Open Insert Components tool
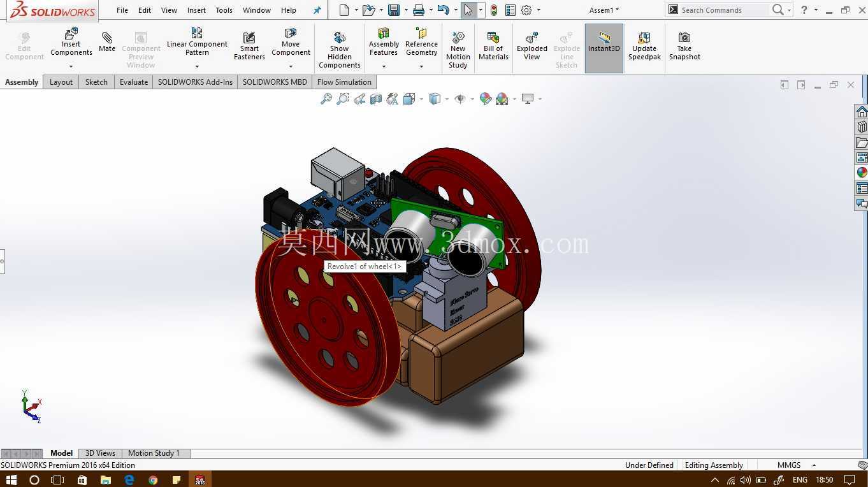Screen dimensions: 868x487 [71, 42]
